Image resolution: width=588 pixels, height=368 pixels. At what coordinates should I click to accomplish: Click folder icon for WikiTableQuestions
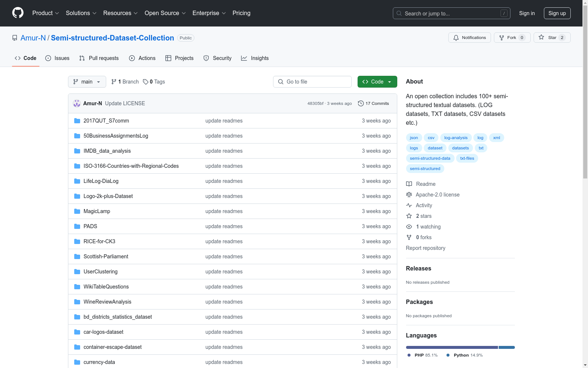(77, 287)
